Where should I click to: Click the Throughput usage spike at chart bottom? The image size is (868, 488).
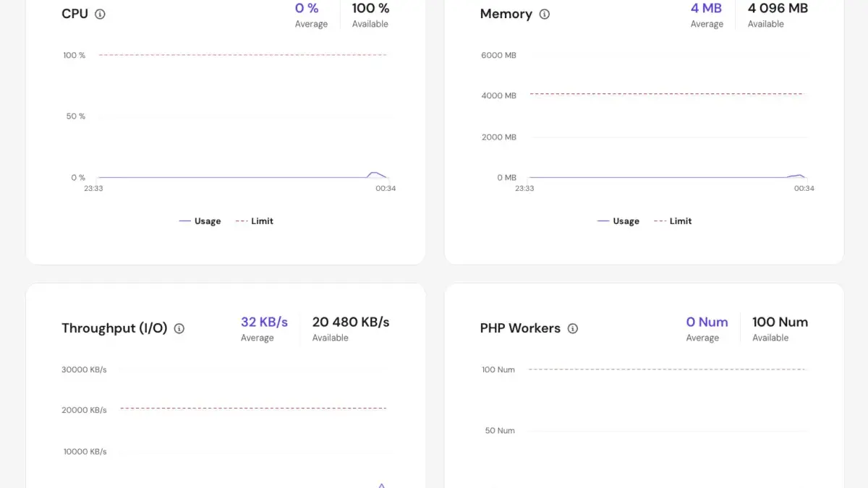coord(382,485)
